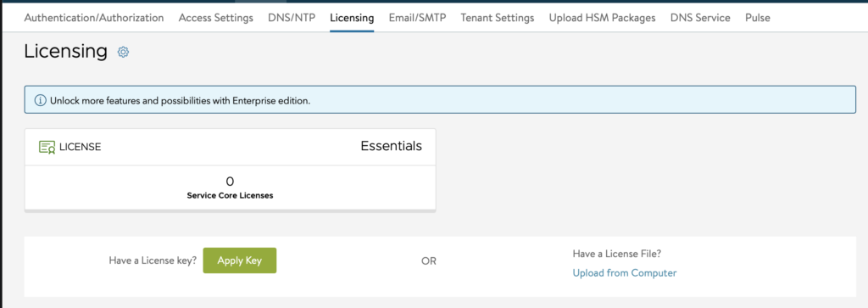Open the Licensing settings gear icon
The width and height of the screenshot is (868, 308).
pyautogui.click(x=123, y=52)
